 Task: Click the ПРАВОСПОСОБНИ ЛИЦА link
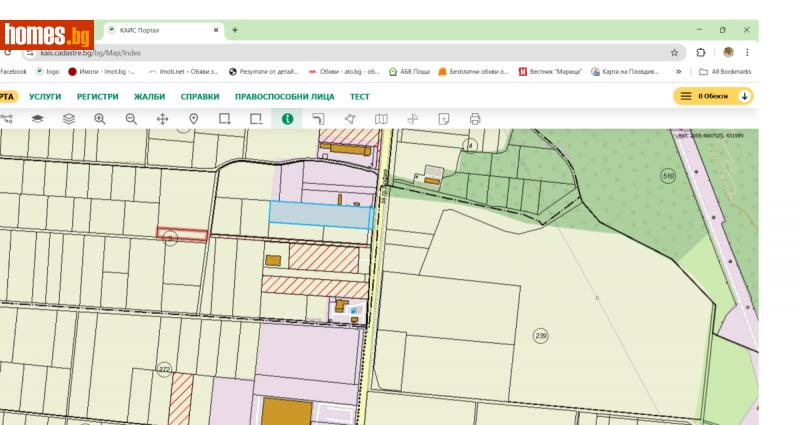pyautogui.click(x=286, y=96)
